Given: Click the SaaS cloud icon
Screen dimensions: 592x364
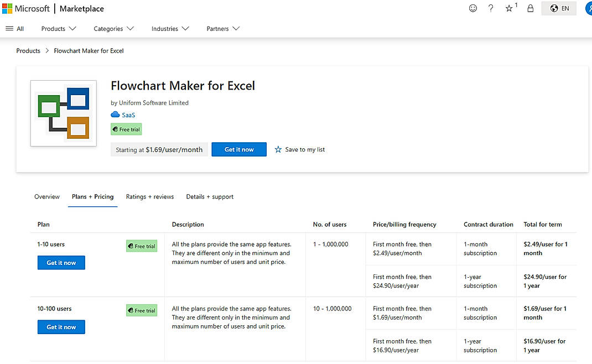Looking at the screenshot, I should click(x=115, y=115).
